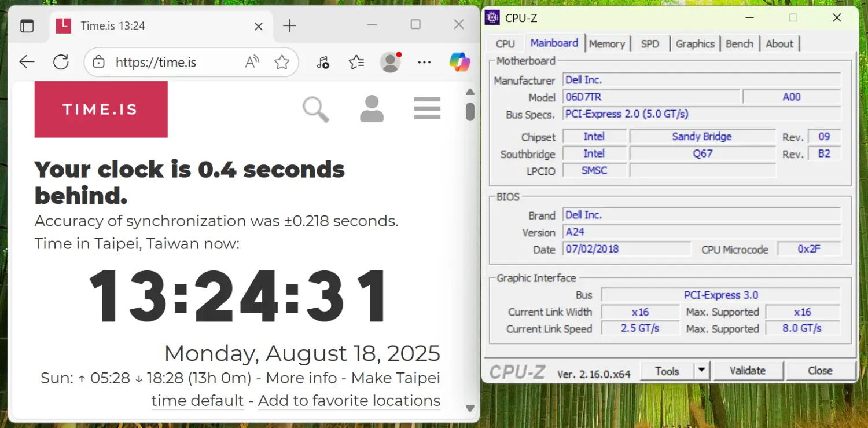Select the Time.is 13:24 browser tab

click(160, 26)
